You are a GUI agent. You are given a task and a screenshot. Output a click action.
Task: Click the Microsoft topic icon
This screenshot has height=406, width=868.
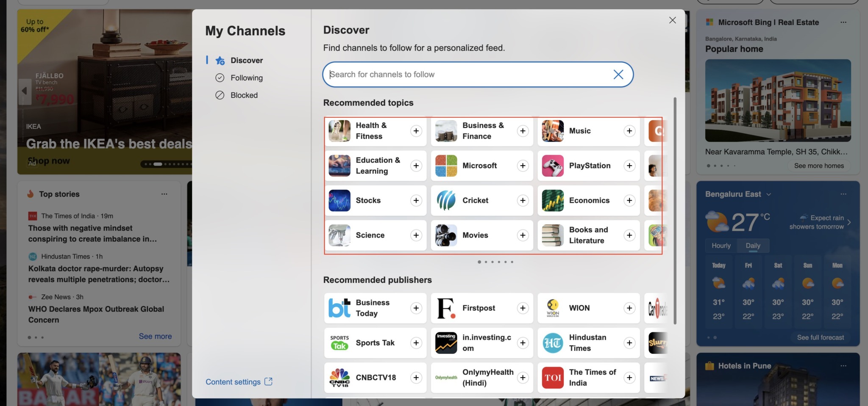click(x=446, y=166)
